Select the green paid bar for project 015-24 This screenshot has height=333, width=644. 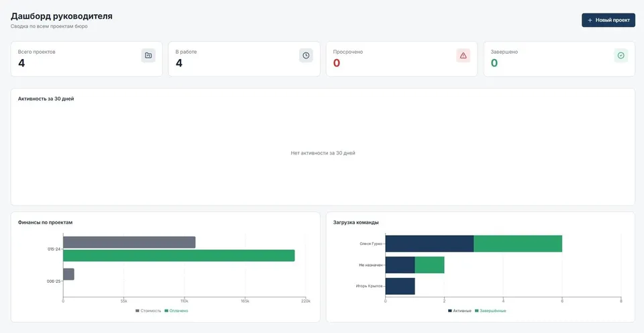[178, 255]
